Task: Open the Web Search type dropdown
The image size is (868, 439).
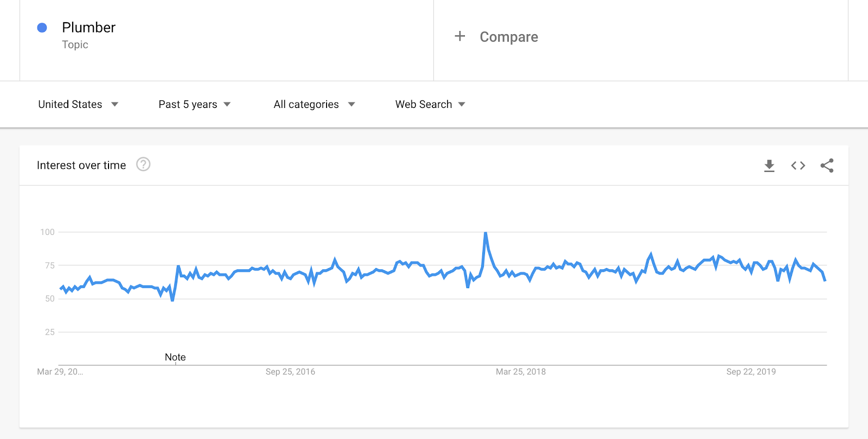Action: tap(430, 104)
